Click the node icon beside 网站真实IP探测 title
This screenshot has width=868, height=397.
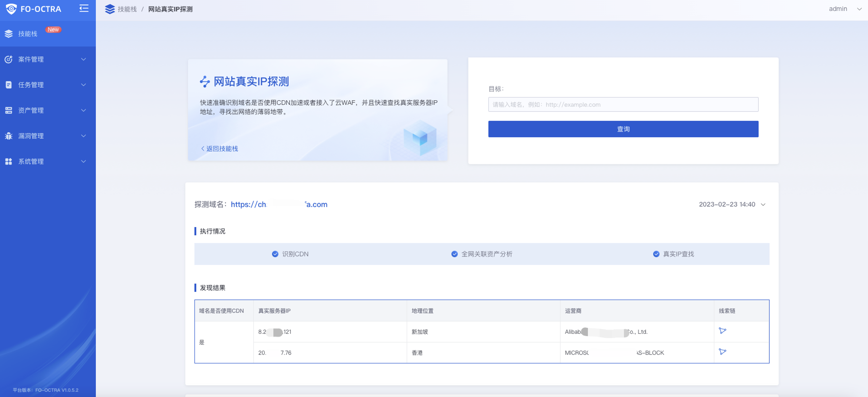[x=205, y=81]
